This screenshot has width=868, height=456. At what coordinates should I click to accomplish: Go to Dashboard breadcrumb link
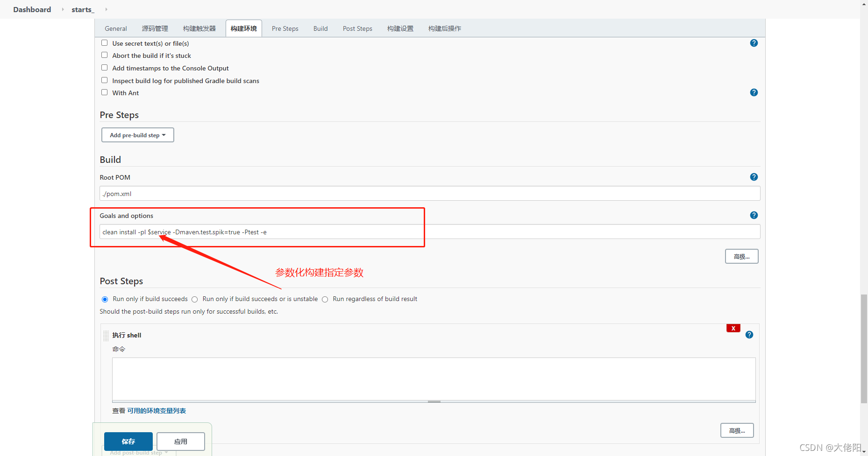[x=32, y=9]
